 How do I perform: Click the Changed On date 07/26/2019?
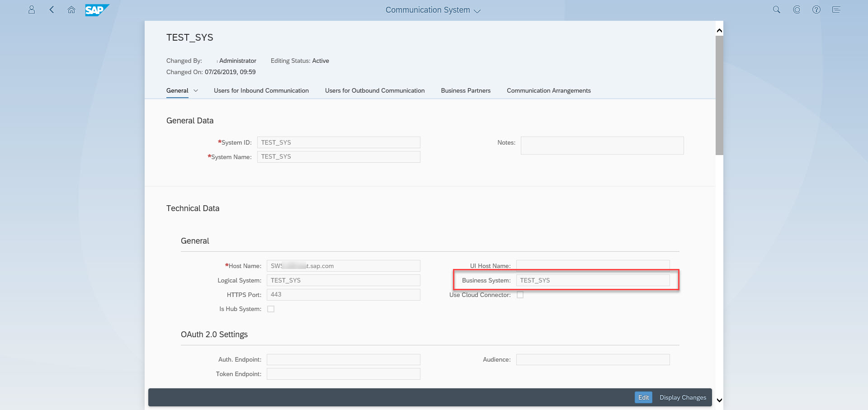point(230,72)
